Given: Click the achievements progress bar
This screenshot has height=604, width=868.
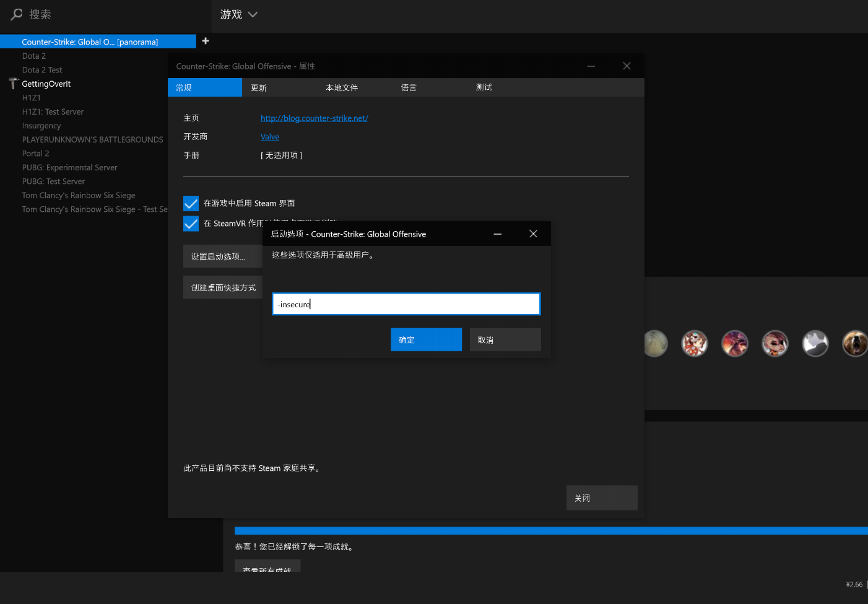Looking at the screenshot, I should point(551,530).
